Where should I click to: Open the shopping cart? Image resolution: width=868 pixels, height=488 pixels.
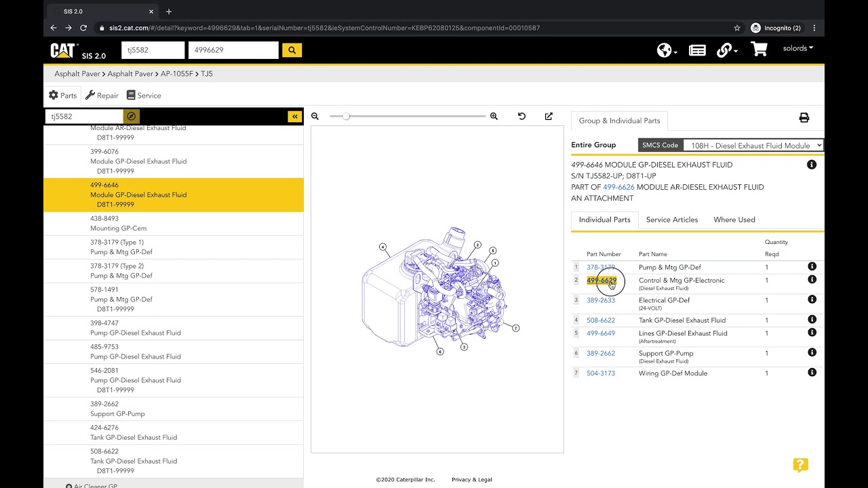click(759, 49)
